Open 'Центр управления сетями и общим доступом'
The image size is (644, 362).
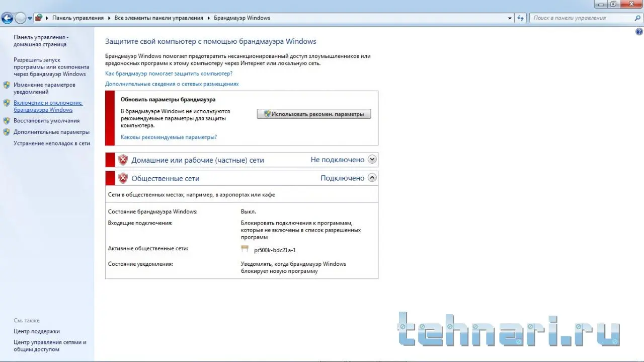50,346
